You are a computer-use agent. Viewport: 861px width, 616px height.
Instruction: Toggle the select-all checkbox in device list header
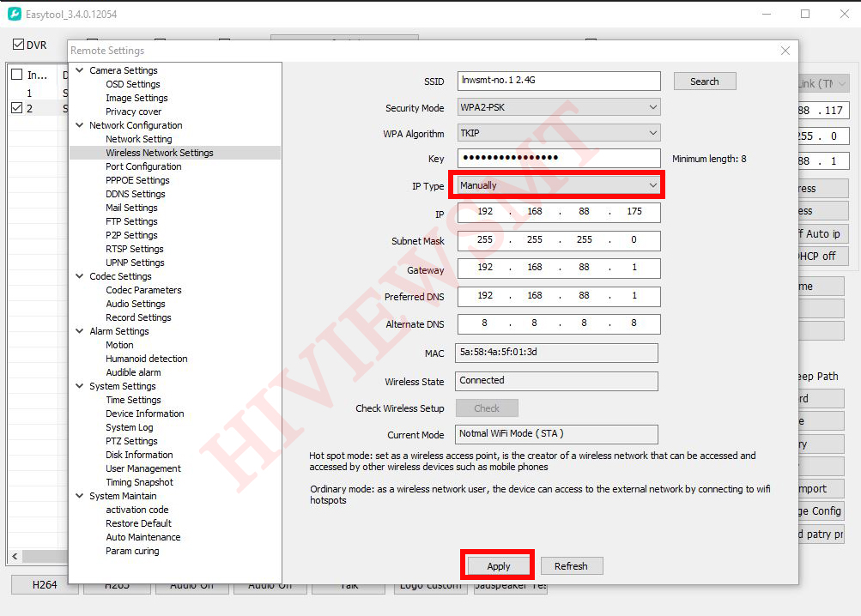point(16,75)
